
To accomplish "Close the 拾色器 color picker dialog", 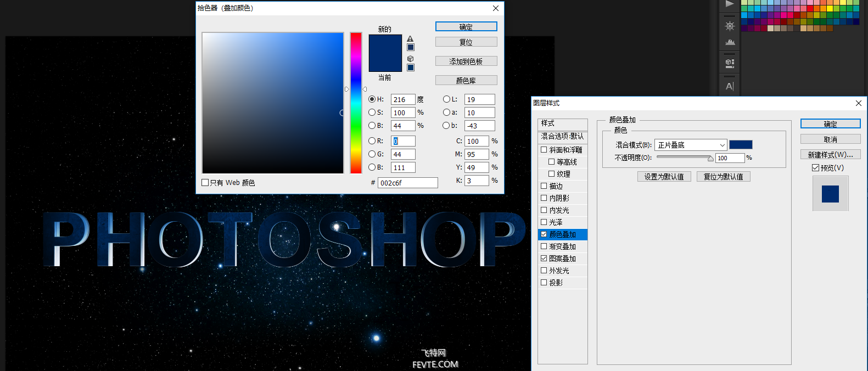I will coord(496,8).
